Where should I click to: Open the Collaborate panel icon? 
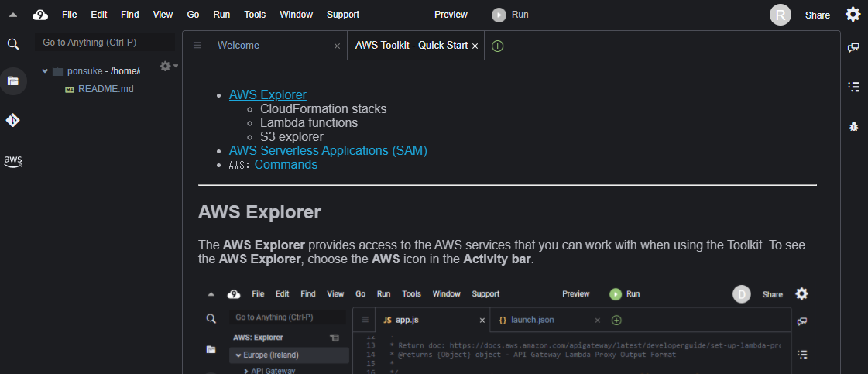click(853, 47)
